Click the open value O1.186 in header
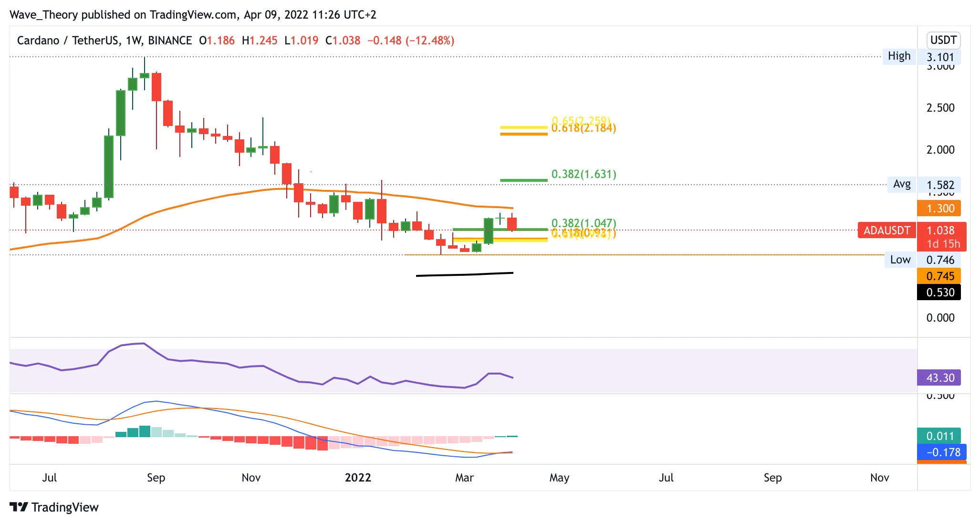The width and height of the screenshot is (980, 524). (x=217, y=41)
